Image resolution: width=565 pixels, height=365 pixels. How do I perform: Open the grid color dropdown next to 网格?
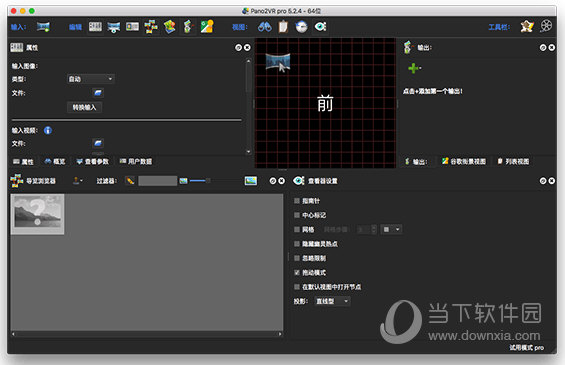click(392, 230)
